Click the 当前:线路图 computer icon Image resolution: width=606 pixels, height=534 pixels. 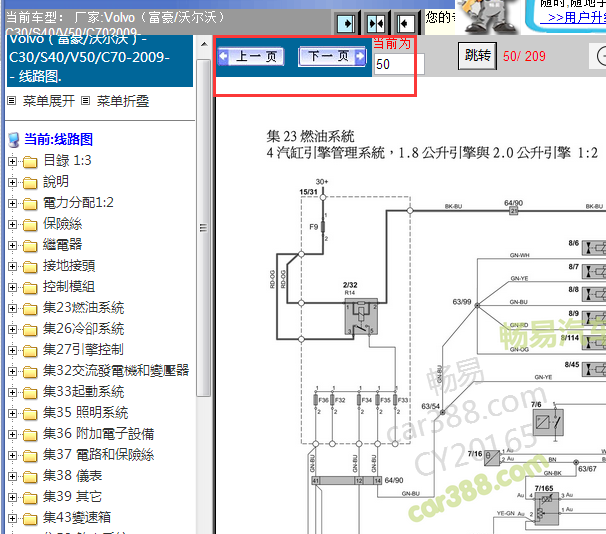(x=14, y=139)
